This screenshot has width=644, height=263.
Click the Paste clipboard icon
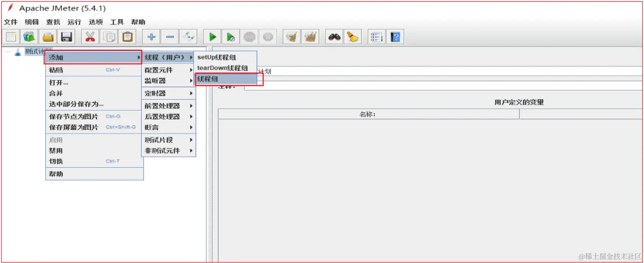128,37
